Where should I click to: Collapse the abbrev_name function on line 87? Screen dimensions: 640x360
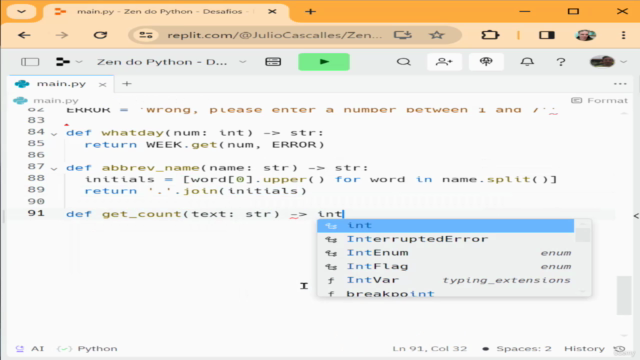54,168
